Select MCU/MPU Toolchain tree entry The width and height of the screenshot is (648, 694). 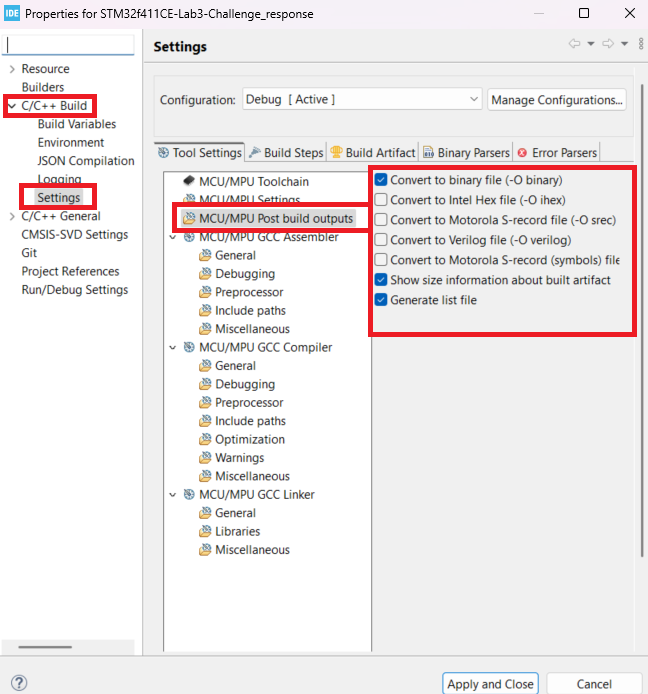(x=253, y=182)
